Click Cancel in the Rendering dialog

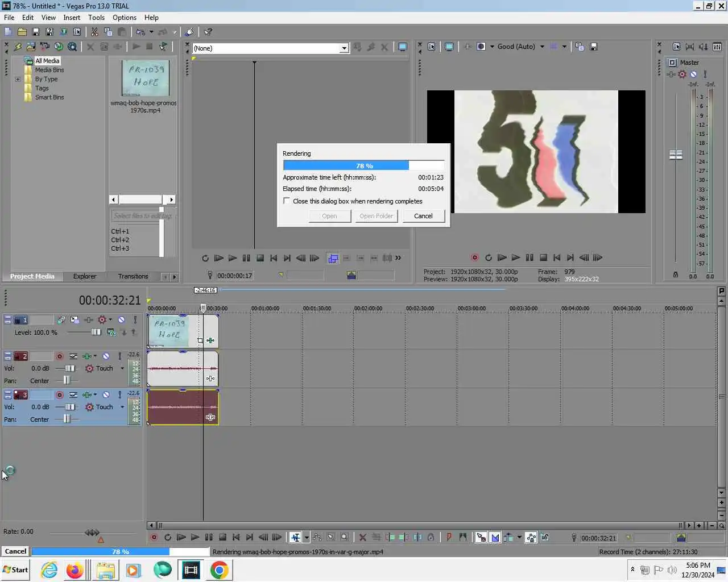423,216
